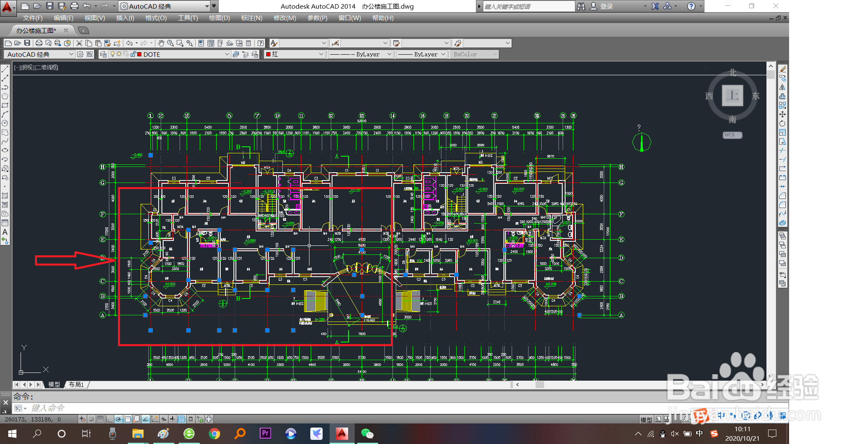
Task: Open the 标注(N) menu
Action: [x=252, y=18]
